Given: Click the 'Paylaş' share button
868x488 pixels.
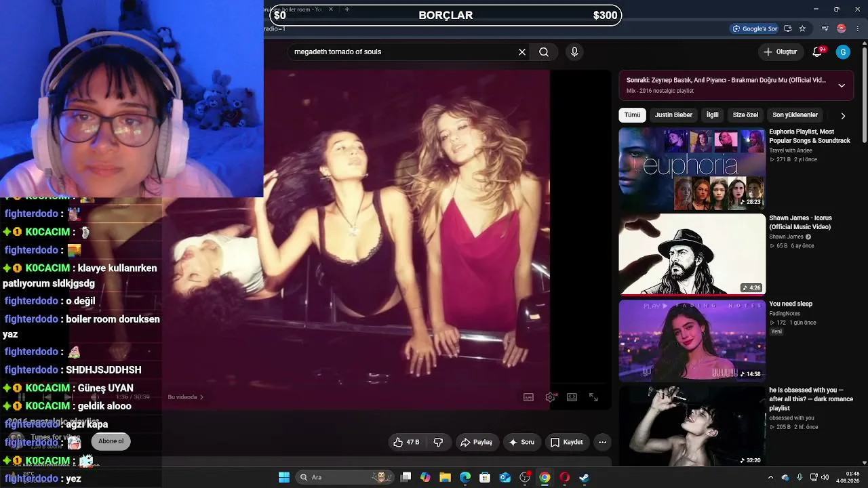Looking at the screenshot, I should 476,442.
